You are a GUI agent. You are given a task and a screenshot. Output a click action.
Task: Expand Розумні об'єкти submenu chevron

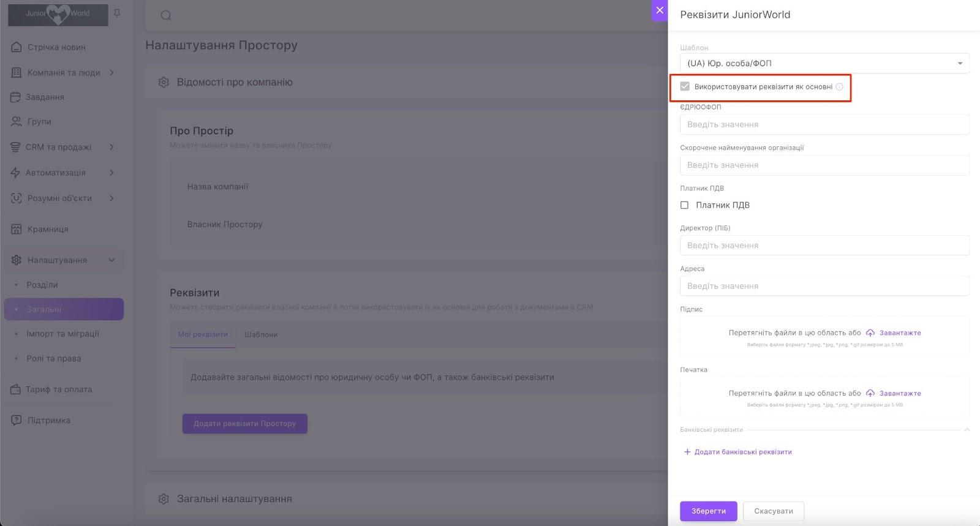tap(111, 198)
